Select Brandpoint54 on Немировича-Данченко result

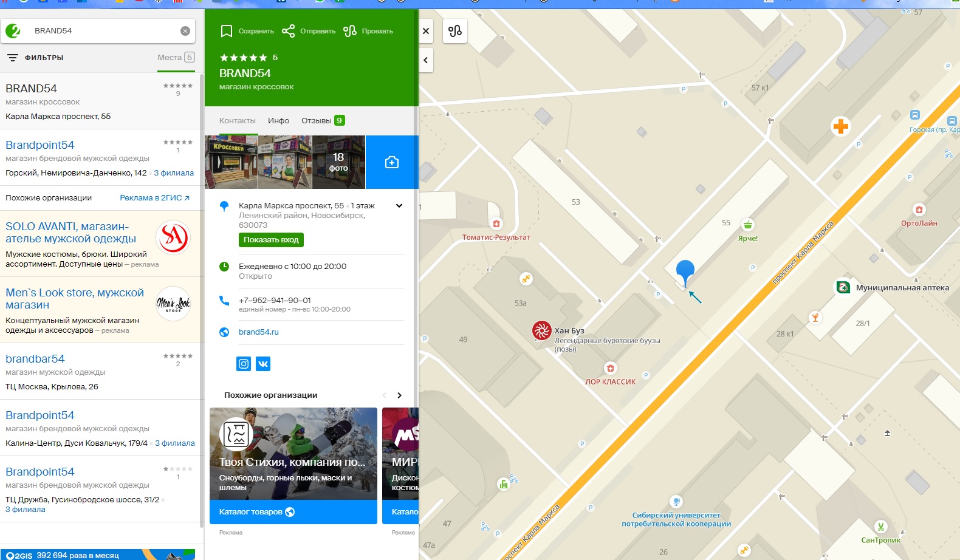40,145
